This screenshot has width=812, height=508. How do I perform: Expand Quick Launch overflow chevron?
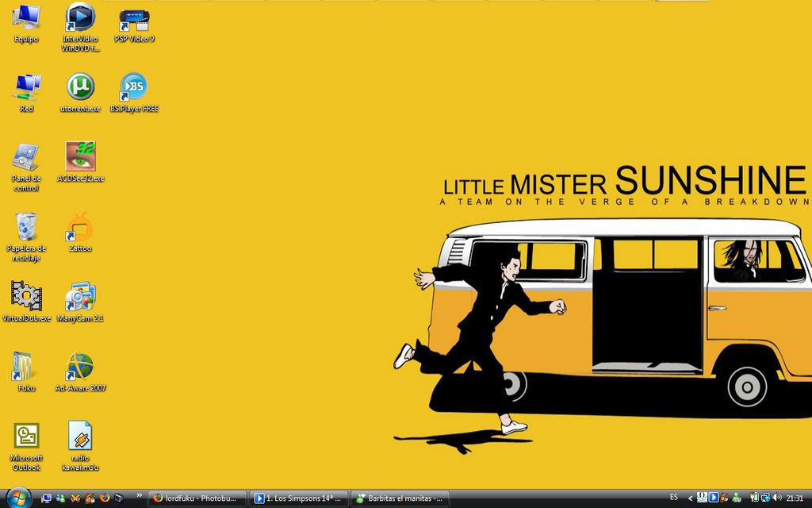tap(139, 496)
